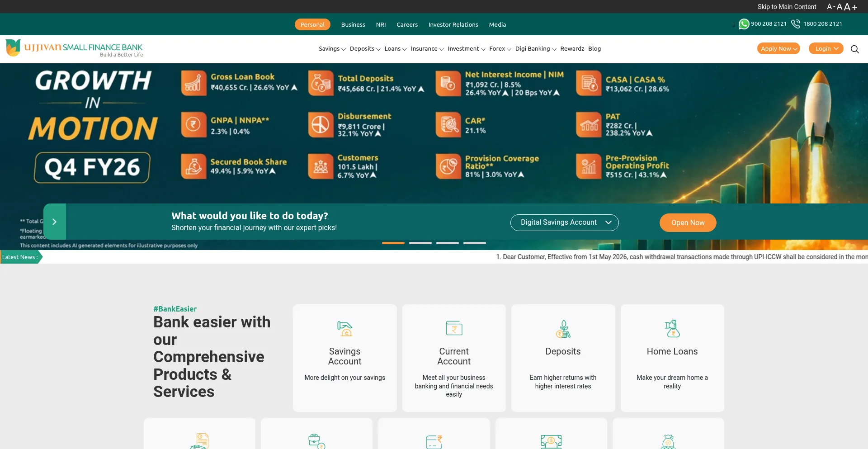This screenshot has width=868, height=449.
Task: Decrease font size with A- control
Action: click(831, 7)
